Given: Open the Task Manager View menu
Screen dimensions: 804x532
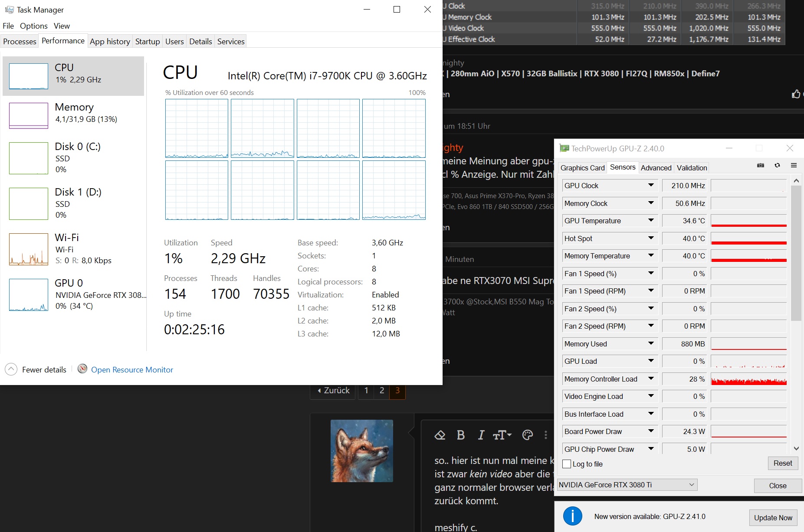Looking at the screenshot, I should tap(62, 26).
